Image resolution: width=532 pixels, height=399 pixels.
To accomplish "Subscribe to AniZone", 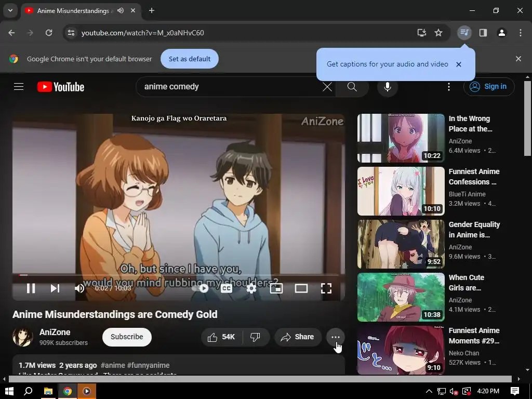I will click(x=127, y=337).
